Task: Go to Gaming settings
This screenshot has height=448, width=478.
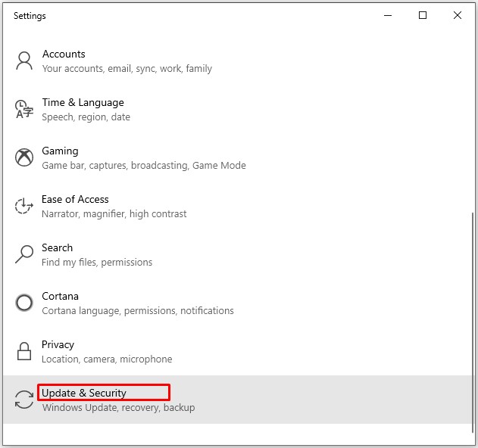Action: (x=60, y=151)
